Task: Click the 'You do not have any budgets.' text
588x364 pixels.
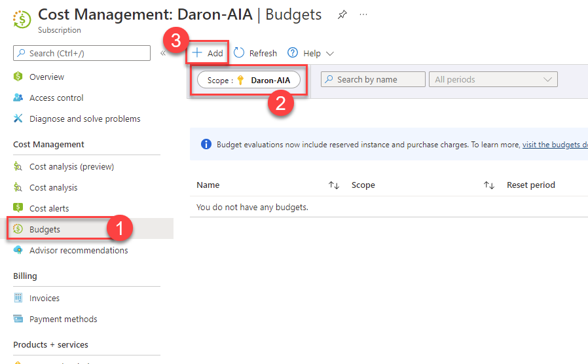Action: (252, 208)
